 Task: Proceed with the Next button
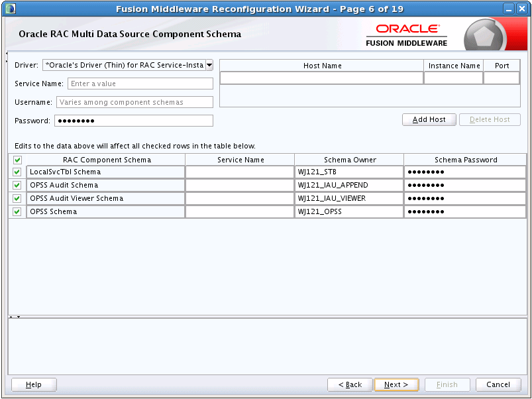396,384
